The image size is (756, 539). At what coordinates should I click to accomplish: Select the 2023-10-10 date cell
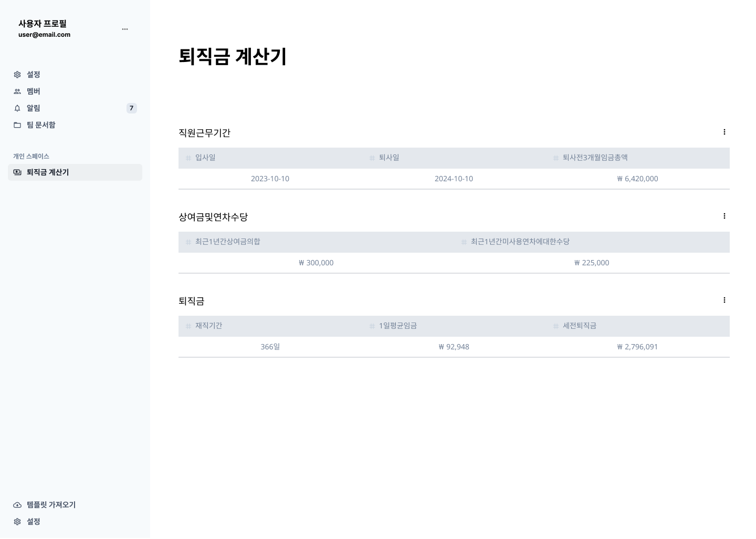click(270, 179)
